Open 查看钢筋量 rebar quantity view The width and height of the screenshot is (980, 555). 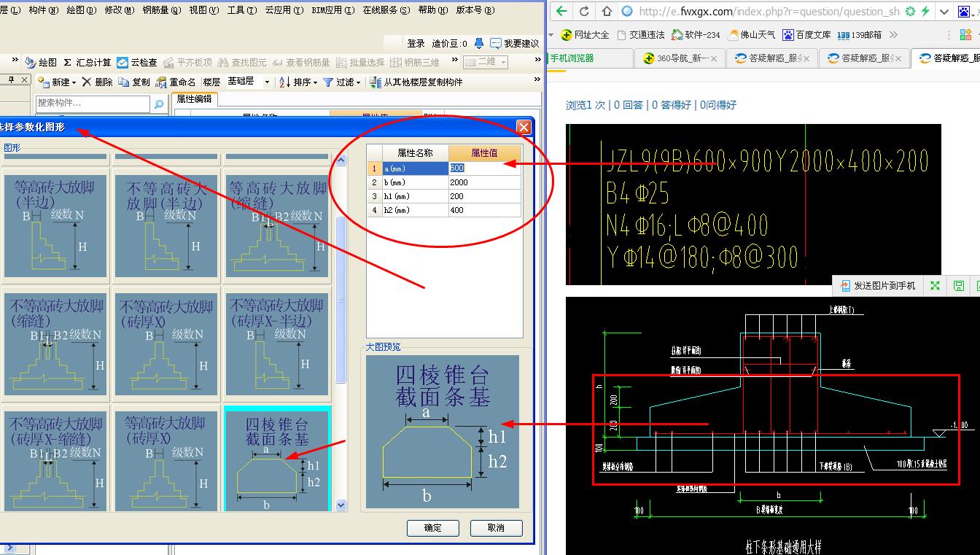(x=300, y=63)
